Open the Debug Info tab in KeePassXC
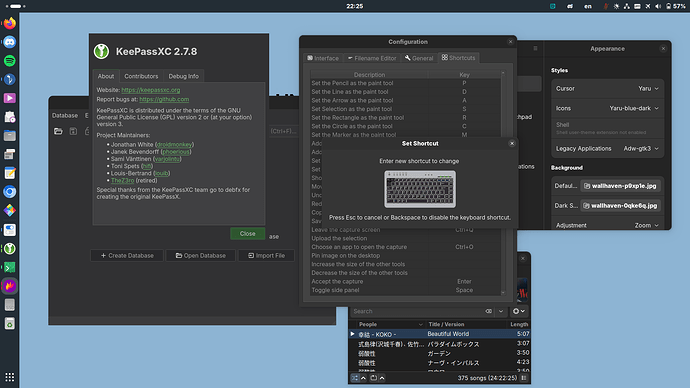 tap(184, 76)
